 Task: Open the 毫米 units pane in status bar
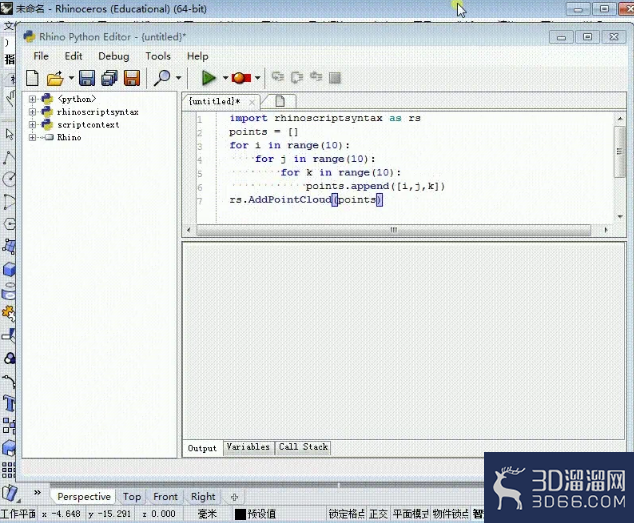tap(207, 514)
